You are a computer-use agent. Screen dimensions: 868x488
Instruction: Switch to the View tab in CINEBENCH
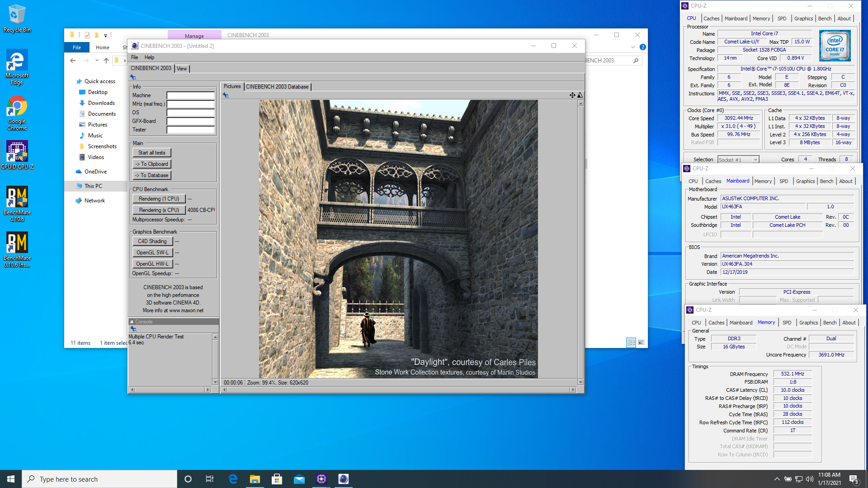(182, 69)
